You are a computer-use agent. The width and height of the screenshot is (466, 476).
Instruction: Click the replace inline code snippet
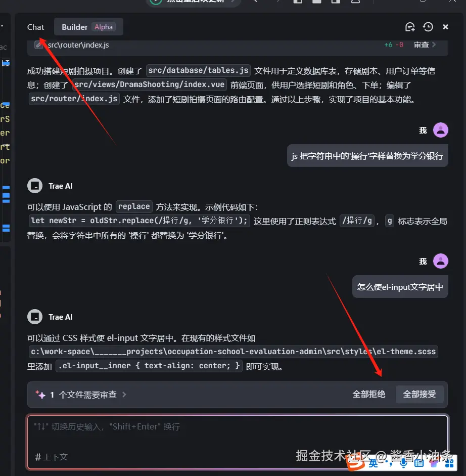[134, 206]
